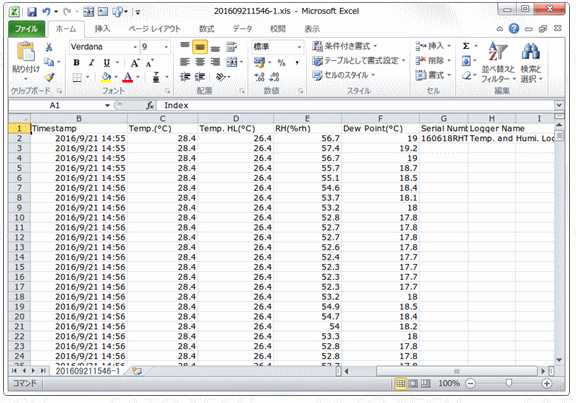Switch to the ページレイアウト tab

(x=155, y=29)
